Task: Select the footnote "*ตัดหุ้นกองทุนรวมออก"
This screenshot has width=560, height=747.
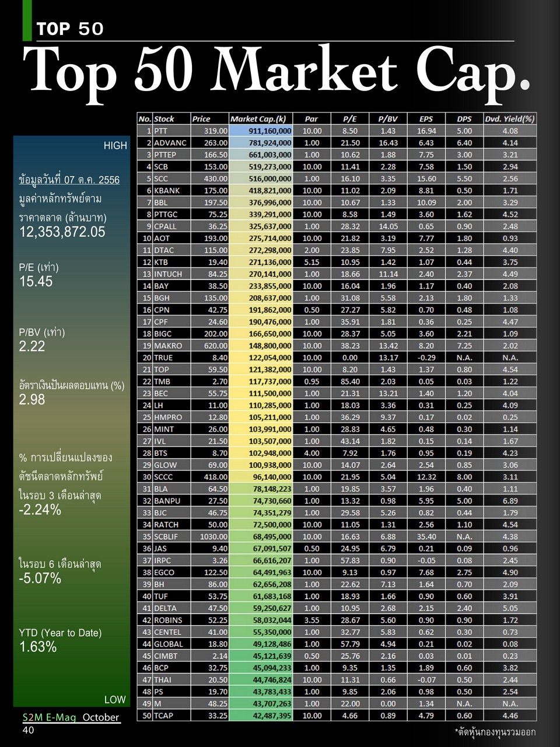Action: pyautogui.click(x=495, y=732)
